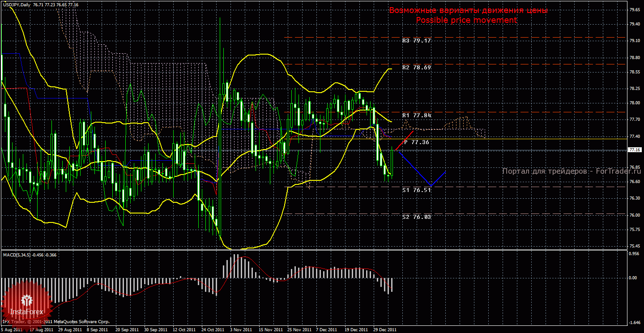644x333 pixels.
Task: Select the S1 76.51 support label
Action: point(416,190)
